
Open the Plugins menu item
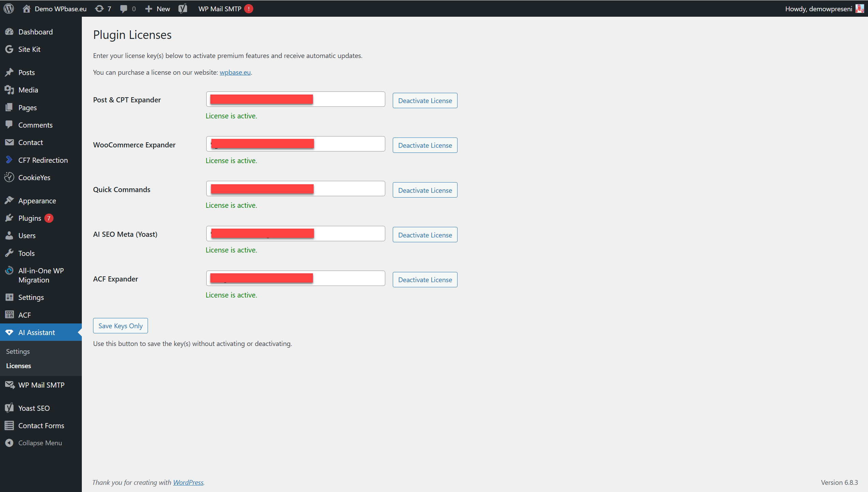(x=30, y=218)
